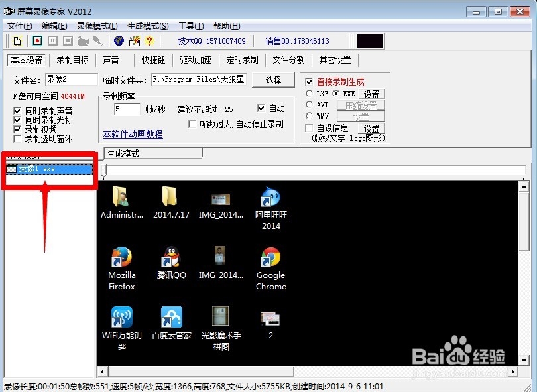This screenshot has height=392, width=537.
Task: Switch to the 文件分割 tab
Action: (x=288, y=60)
